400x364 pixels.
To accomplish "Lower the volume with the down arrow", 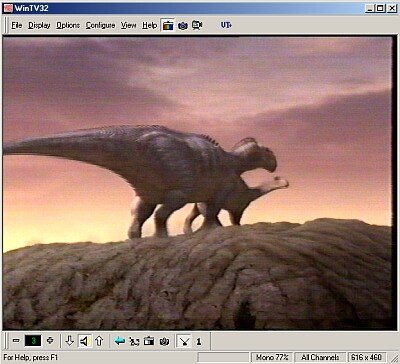I will (69, 341).
